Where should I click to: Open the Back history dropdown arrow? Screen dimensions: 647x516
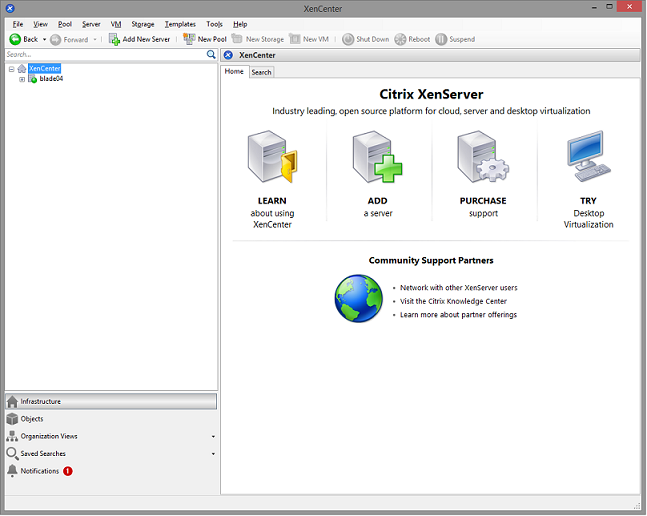44,40
